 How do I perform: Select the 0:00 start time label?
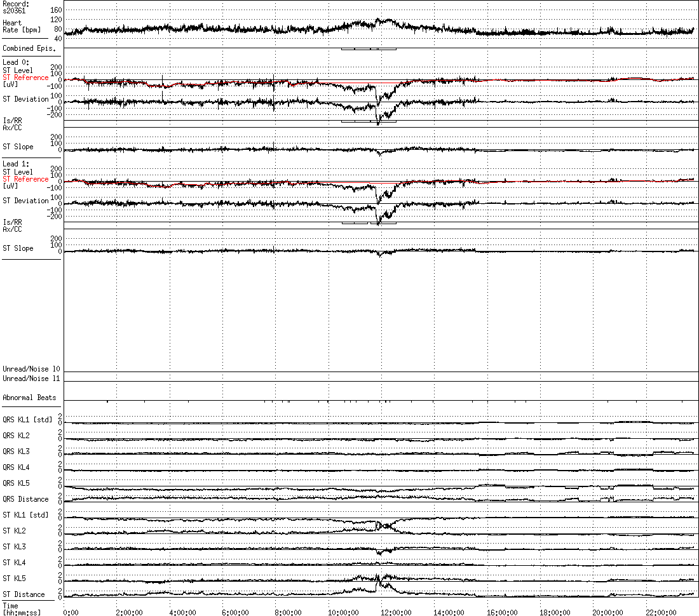(71, 612)
